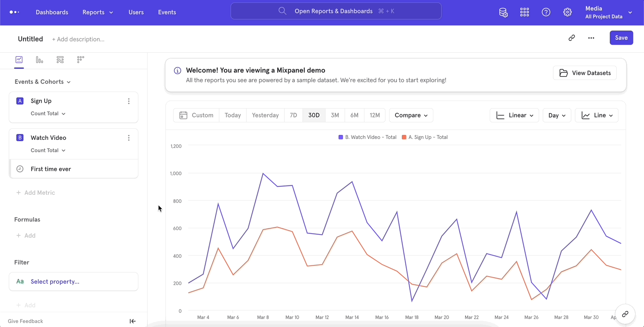Select the 7D date range option

pos(293,115)
